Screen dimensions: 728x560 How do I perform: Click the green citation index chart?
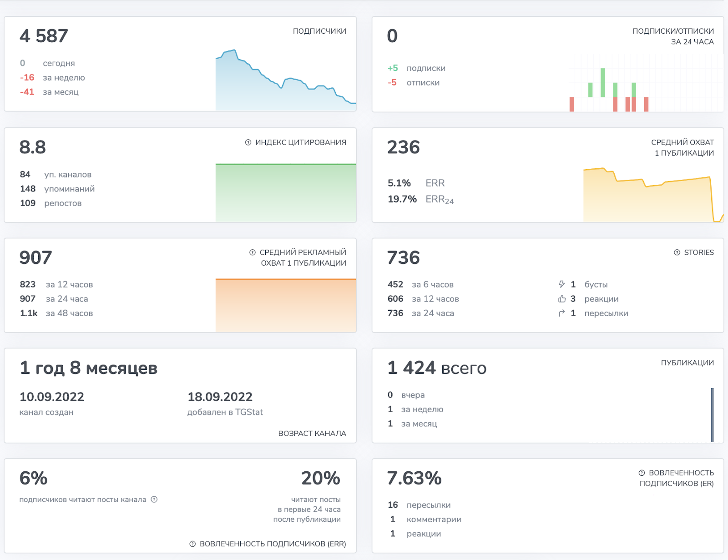[286, 193]
